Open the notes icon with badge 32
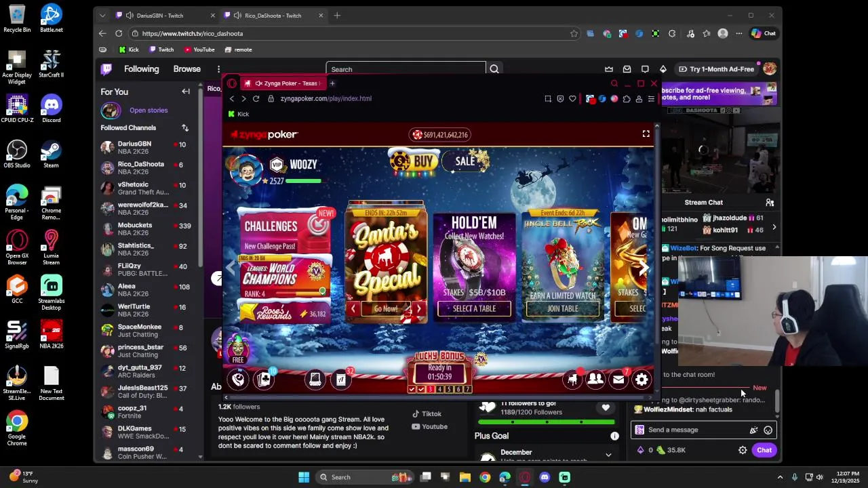Screen dimensions: 868x488 (341, 380)
